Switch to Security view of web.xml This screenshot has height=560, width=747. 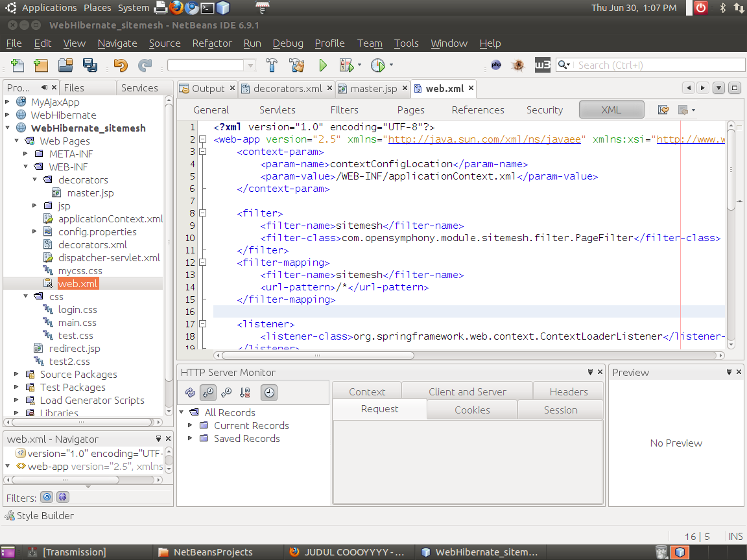pos(544,110)
